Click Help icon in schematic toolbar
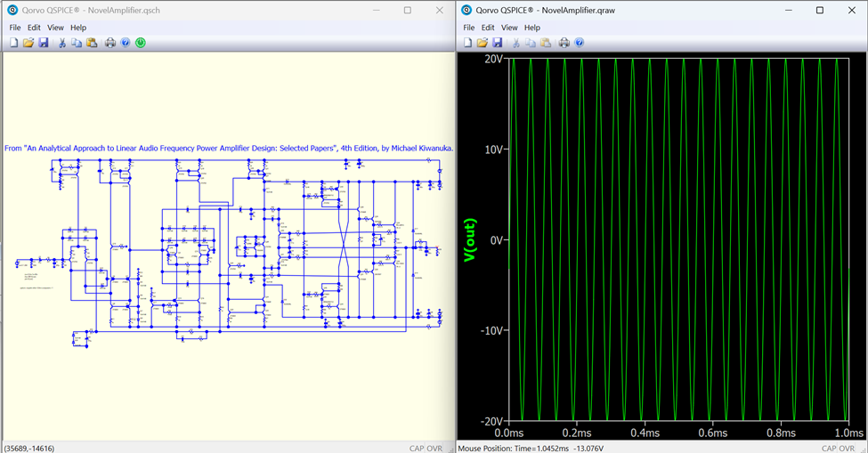The height and width of the screenshot is (453, 868). pos(126,43)
